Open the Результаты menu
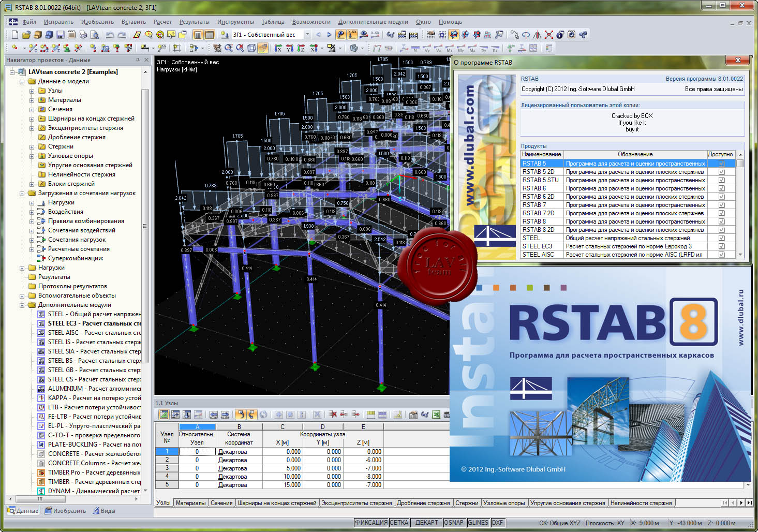 (x=194, y=22)
